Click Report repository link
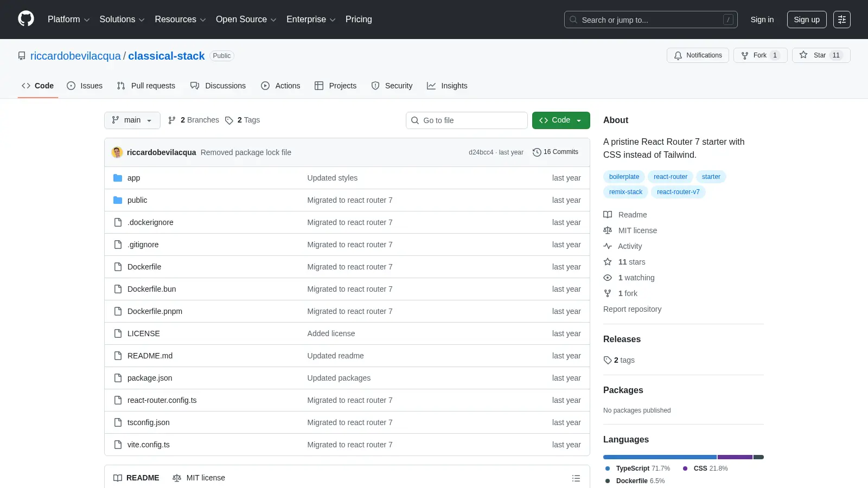The height and width of the screenshot is (488, 868). point(632,309)
